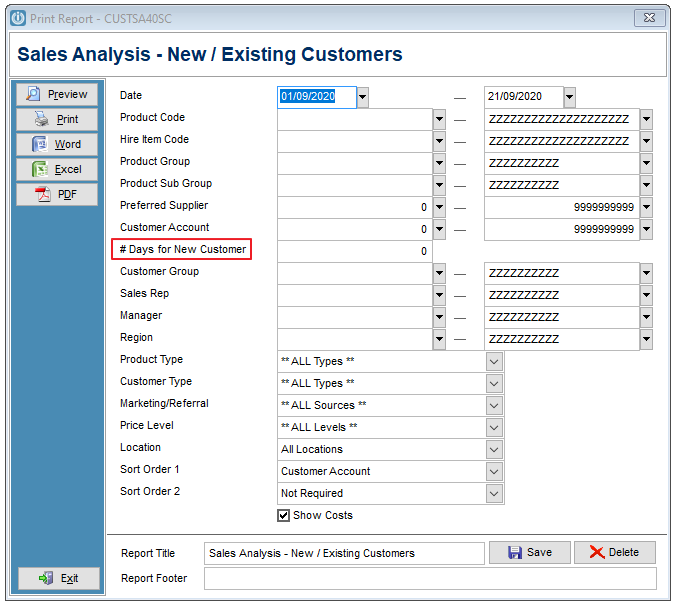Viewport: 675px width, 605px height.
Task: Click the Product Code from input field
Action: pyautogui.click(x=355, y=120)
